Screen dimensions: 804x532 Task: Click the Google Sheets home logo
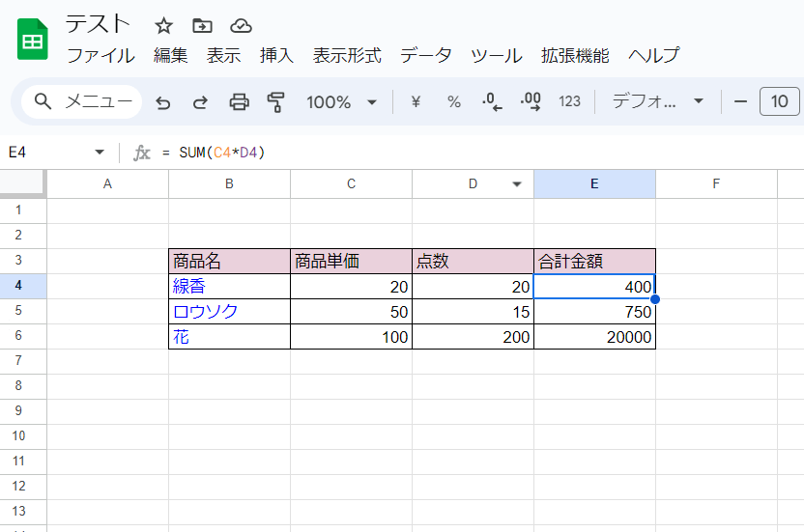point(33,40)
